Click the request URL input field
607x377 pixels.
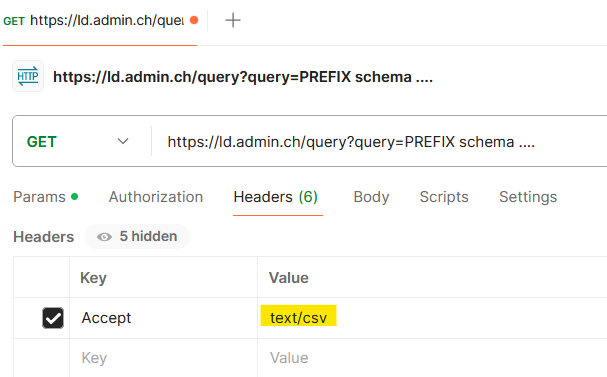pyautogui.click(x=379, y=142)
